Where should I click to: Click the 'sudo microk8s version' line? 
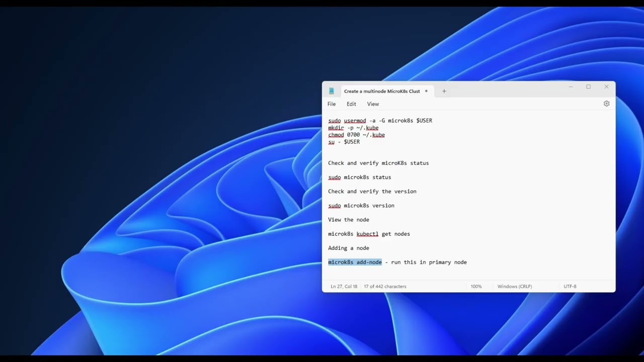361,205
